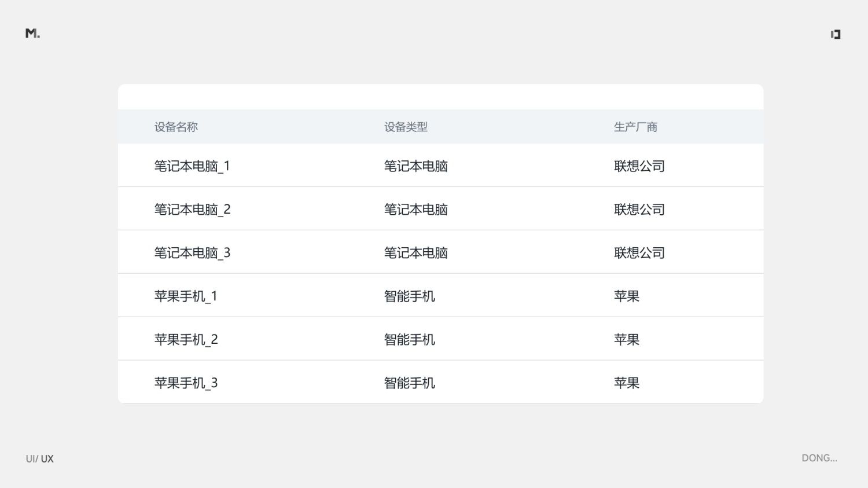Click the DONG... footer text

click(819, 458)
